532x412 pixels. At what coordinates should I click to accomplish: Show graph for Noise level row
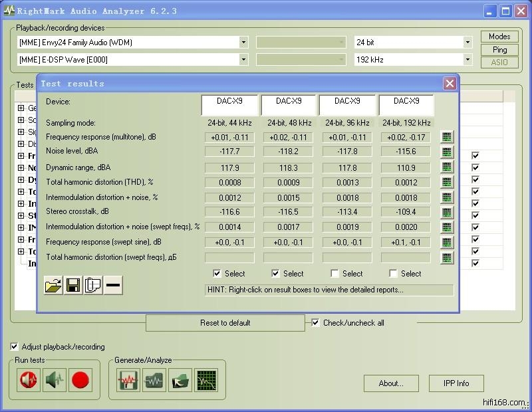coord(447,152)
